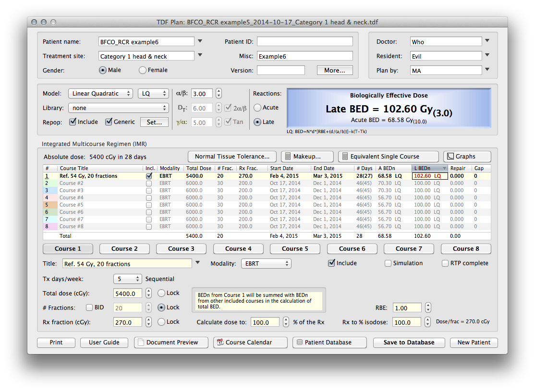
Task: Switch to Course 2 tab
Action: (124, 249)
